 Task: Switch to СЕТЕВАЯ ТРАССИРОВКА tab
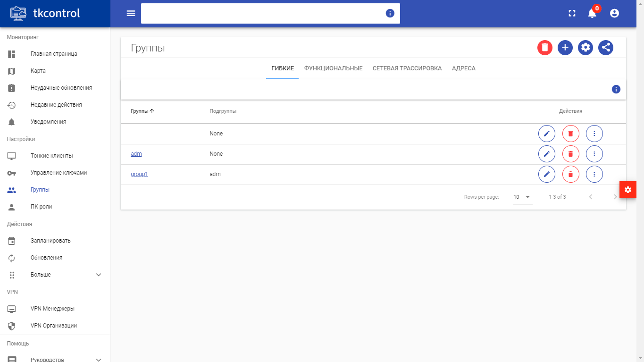pos(407,68)
